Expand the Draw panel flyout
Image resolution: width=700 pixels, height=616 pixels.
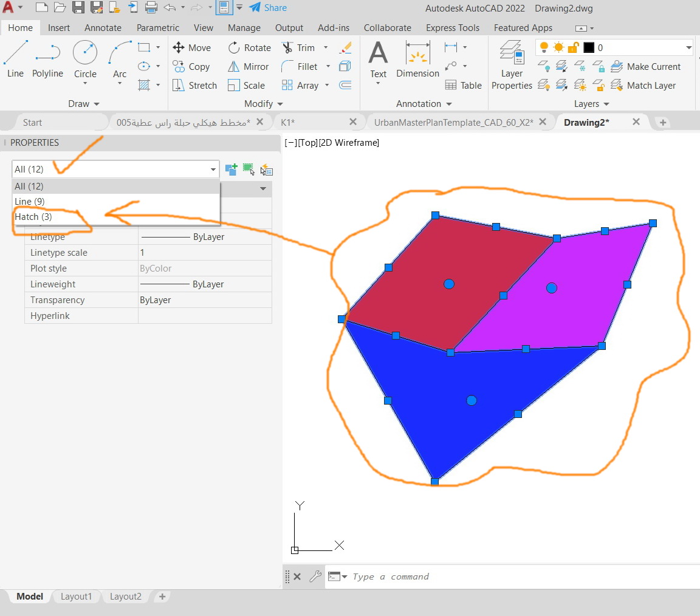pos(84,103)
